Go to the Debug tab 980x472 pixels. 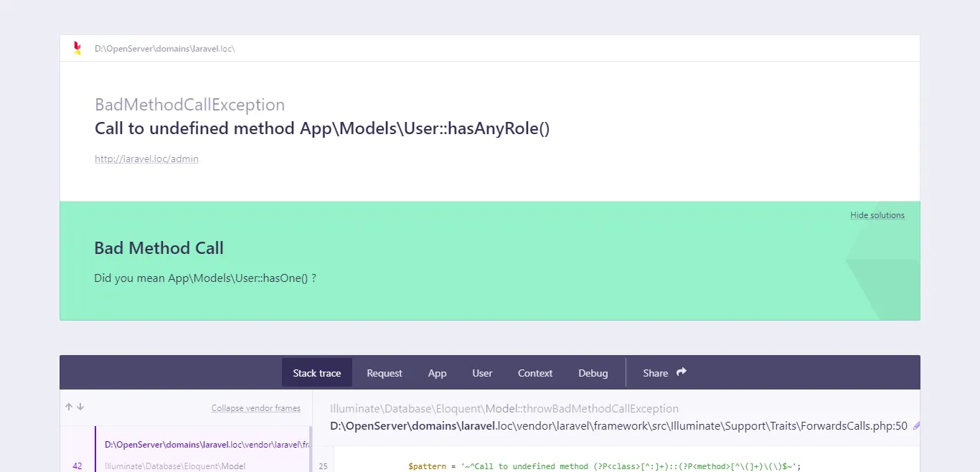pos(593,373)
